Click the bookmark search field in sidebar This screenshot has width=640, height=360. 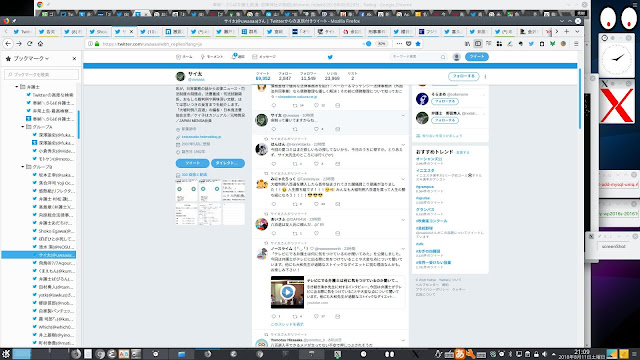41,74
